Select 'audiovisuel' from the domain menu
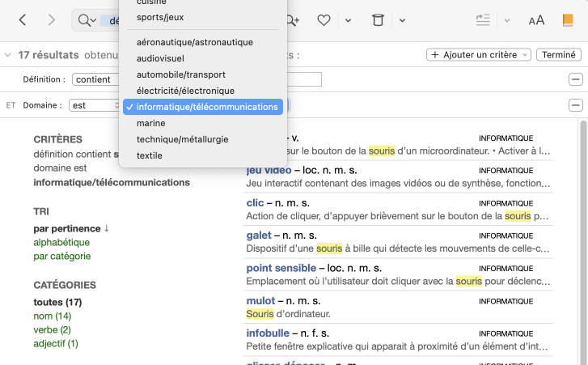Viewport: 588px width, 365px height. [160, 58]
